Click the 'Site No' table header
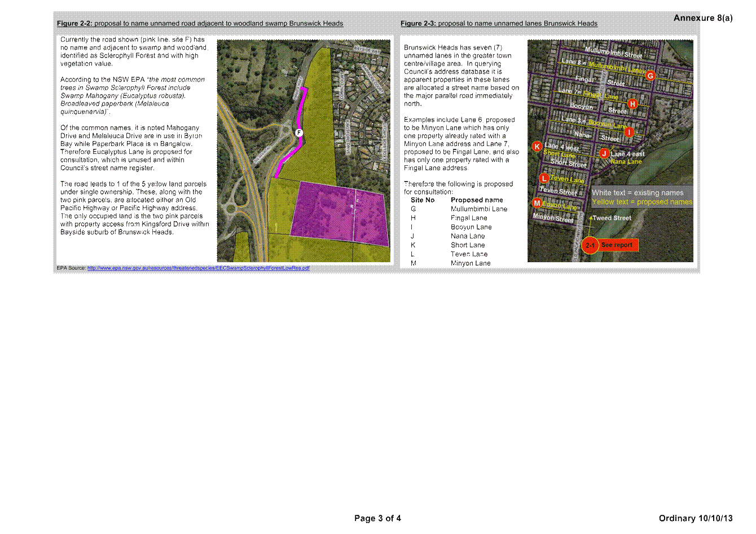The image size is (756, 534). [x=423, y=200]
